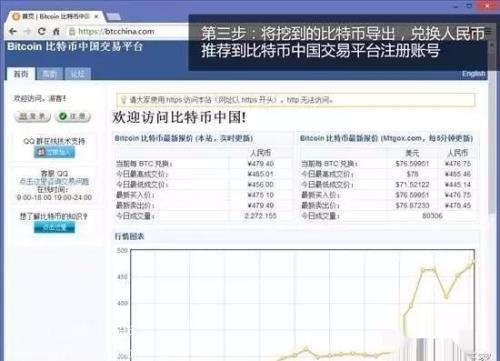Click the 登录 login button
The width and height of the screenshot is (500, 361).
point(32,116)
